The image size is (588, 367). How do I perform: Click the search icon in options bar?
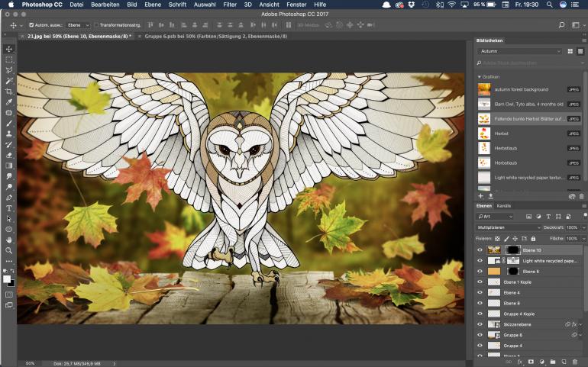(x=561, y=25)
